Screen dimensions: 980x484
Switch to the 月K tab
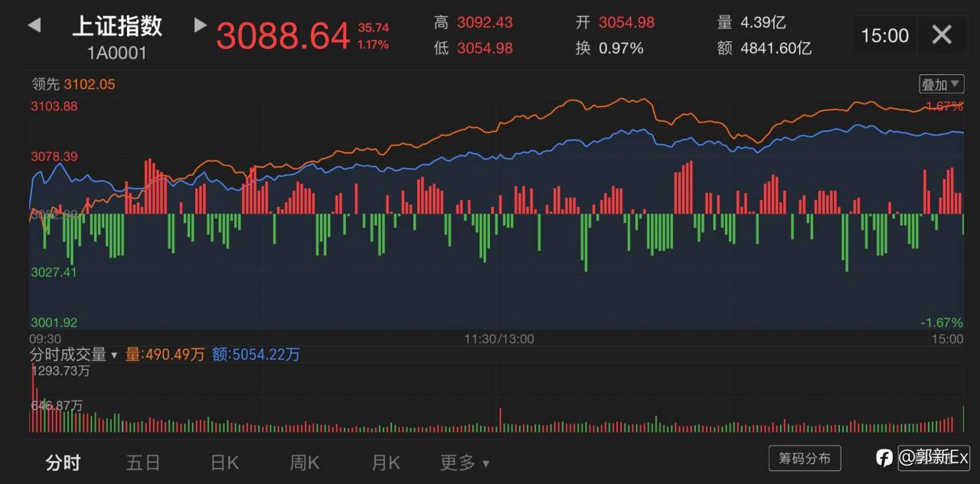[385, 463]
